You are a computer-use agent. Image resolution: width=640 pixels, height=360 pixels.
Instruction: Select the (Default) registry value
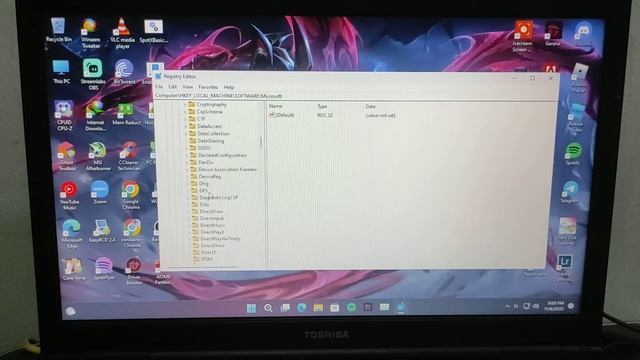[285, 115]
